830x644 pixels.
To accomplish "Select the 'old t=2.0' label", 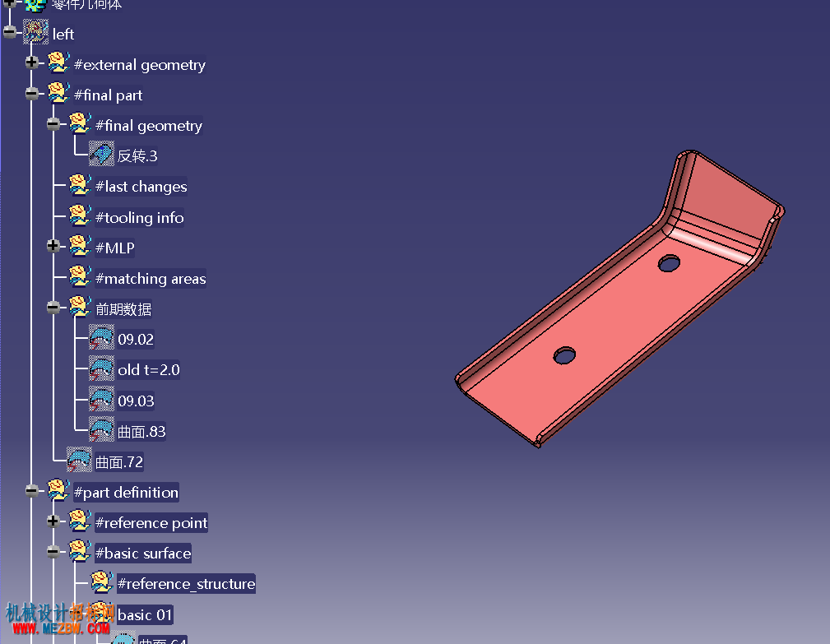I will pyautogui.click(x=148, y=370).
